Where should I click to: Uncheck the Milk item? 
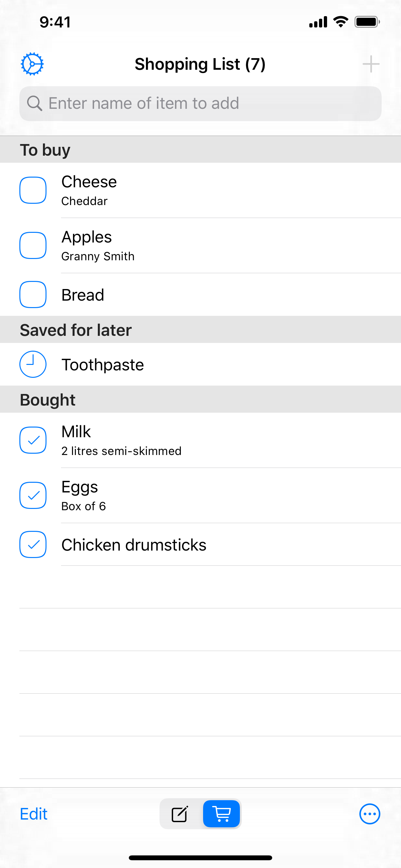[x=33, y=440]
